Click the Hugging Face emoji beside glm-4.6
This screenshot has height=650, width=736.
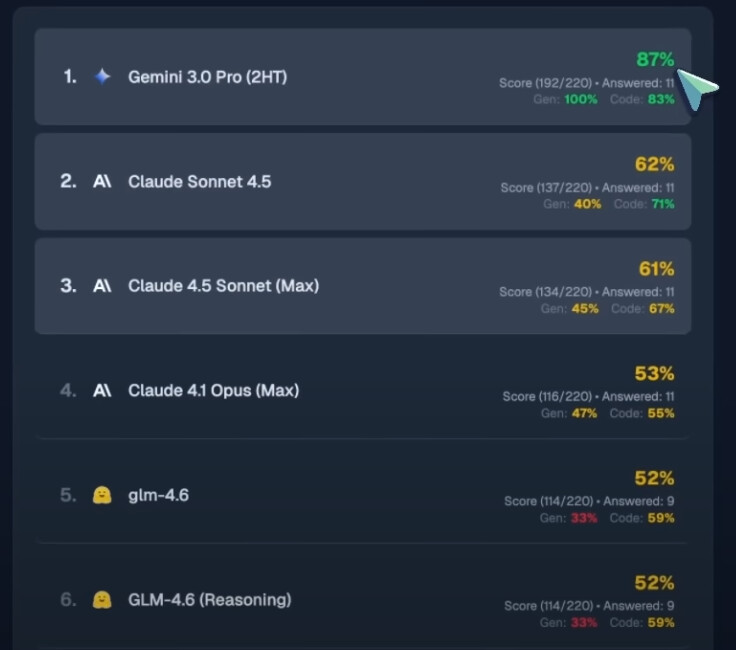point(102,495)
